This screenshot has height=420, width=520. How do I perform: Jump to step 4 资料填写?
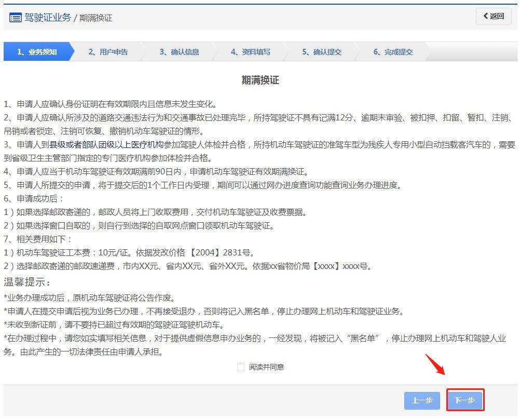pyautogui.click(x=250, y=52)
